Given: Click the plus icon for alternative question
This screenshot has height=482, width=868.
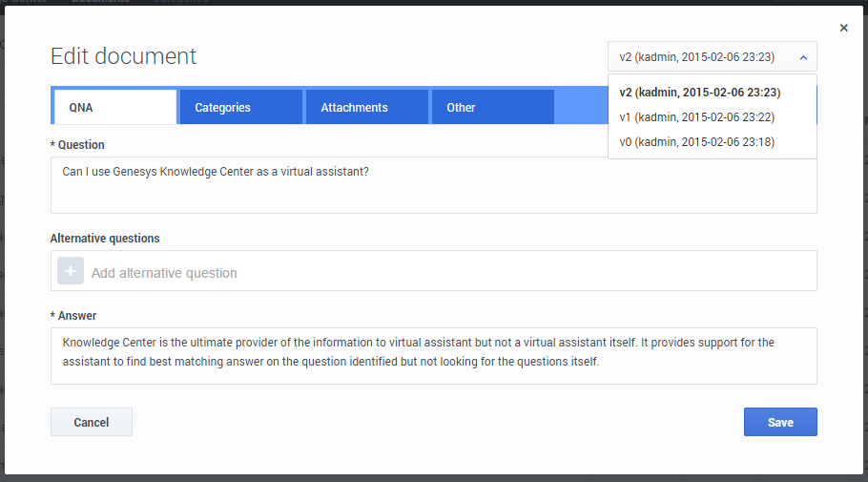Looking at the screenshot, I should [x=71, y=271].
